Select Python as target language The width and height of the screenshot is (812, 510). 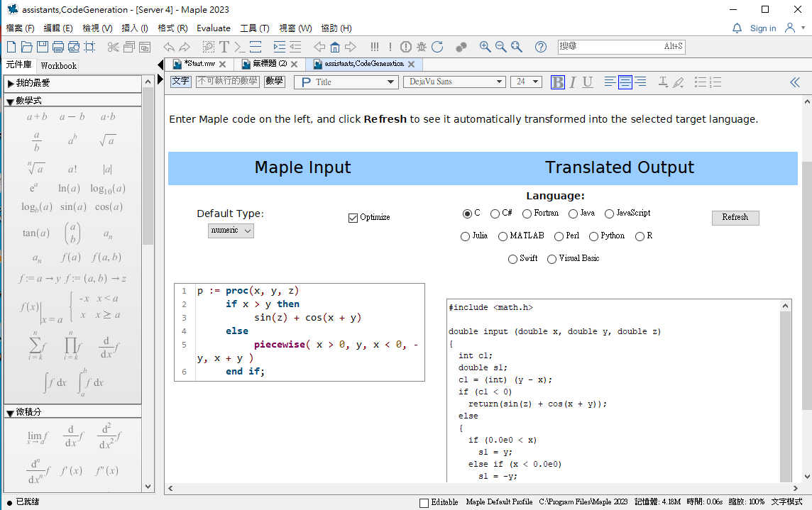click(x=593, y=236)
